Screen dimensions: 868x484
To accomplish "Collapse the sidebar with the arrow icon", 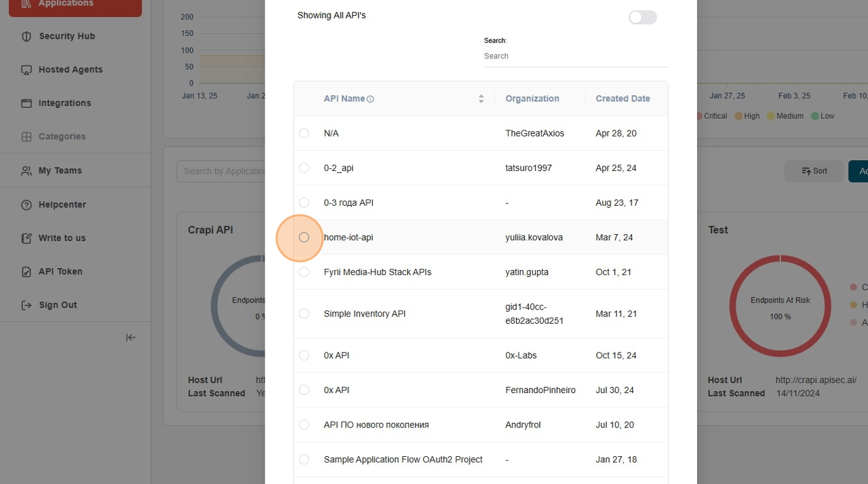I will tap(131, 337).
